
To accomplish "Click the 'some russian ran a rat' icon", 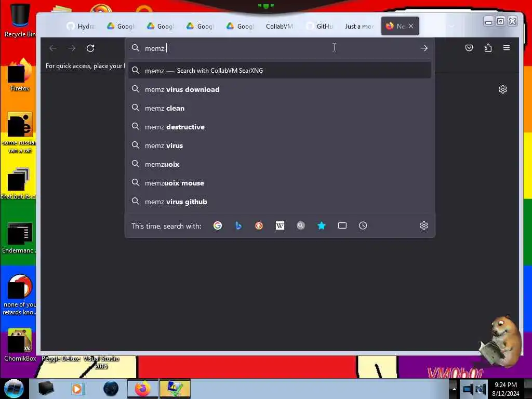I will click(20, 132).
